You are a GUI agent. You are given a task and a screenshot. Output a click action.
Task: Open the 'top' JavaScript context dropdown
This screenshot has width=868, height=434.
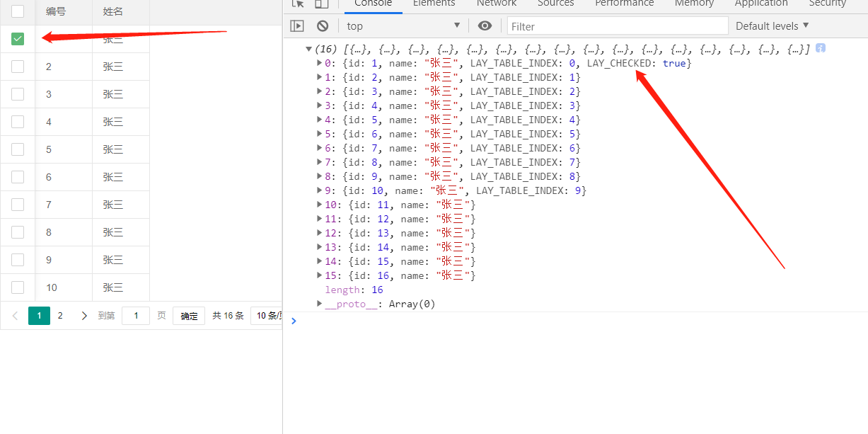pyautogui.click(x=403, y=26)
